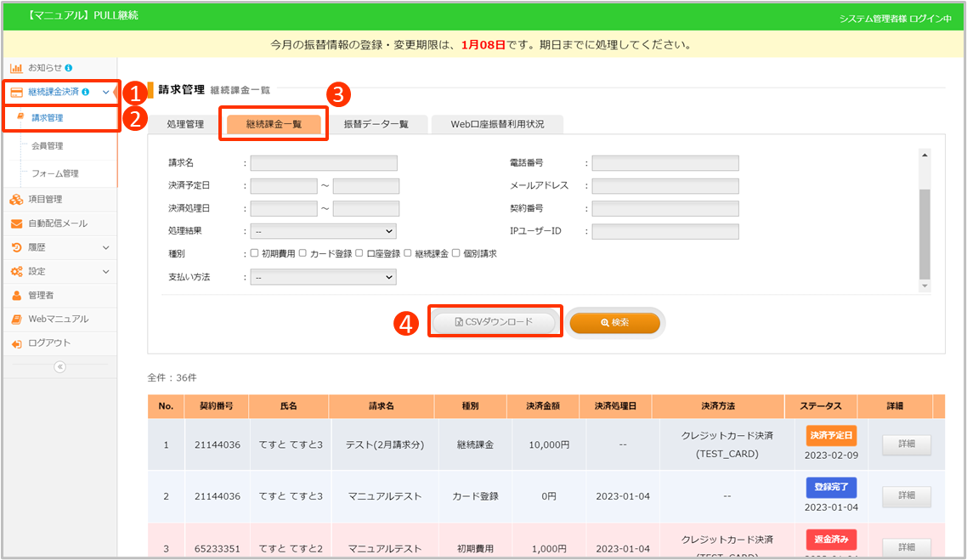Enable the カード登録 checkbox
The image size is (967, 560).
pyautogui.click(x=303, y=253)
